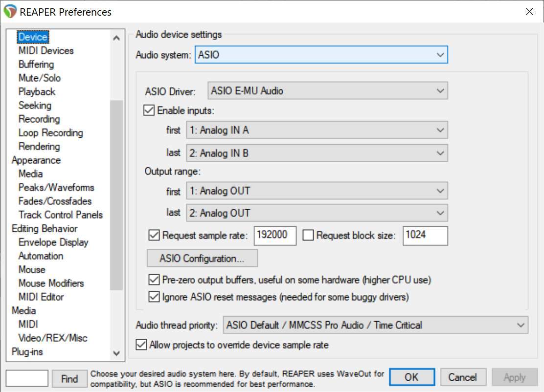
Task: Disable Ignore ASIO reset messages
Action: point(154,297)
